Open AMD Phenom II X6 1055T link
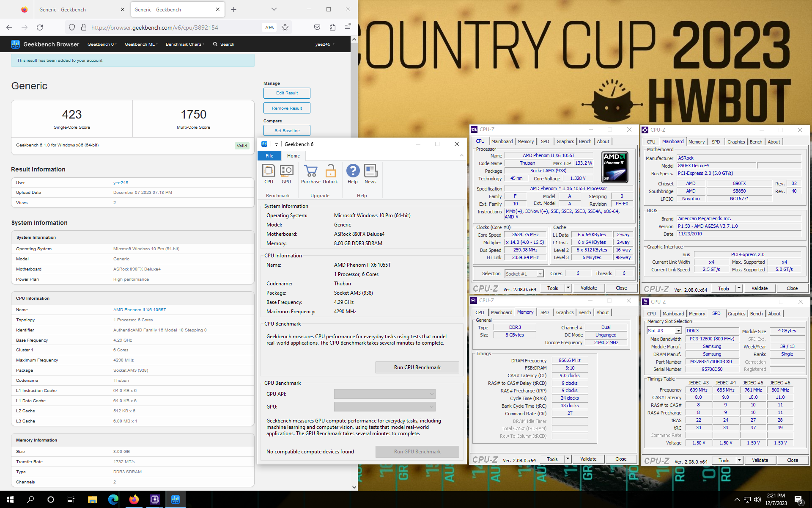The width and height of the screenshot is (812, 508). point(140,310)
